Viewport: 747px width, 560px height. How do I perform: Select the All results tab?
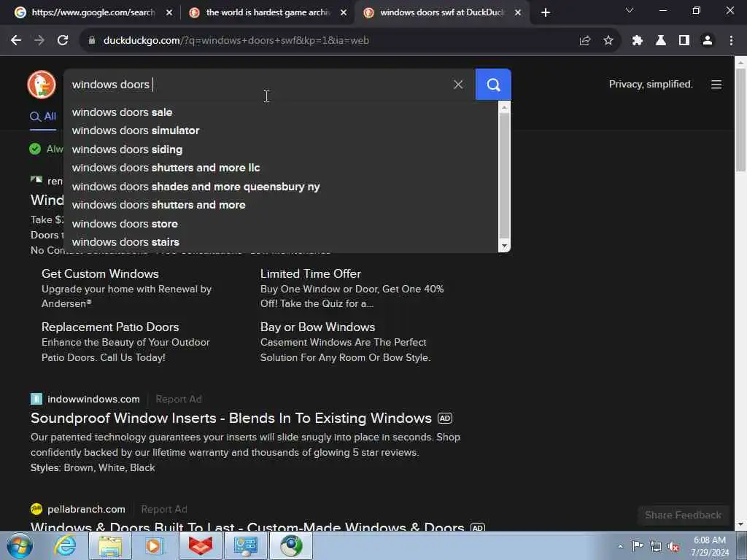tap(43, 116)
